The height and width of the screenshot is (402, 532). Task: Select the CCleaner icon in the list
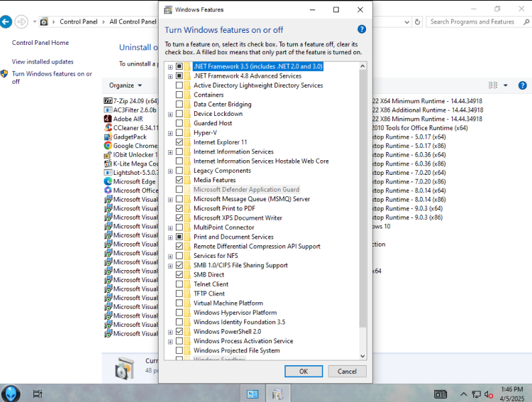(108, 128)
